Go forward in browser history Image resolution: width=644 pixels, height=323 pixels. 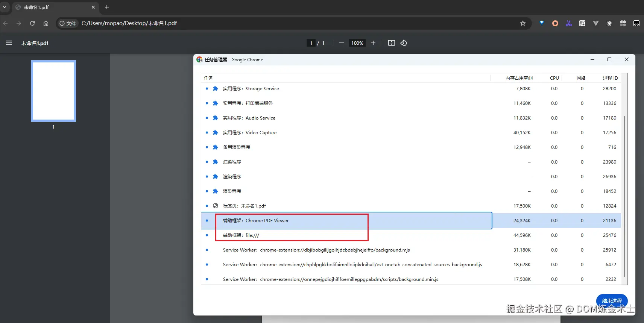click(x=19, y=23)
